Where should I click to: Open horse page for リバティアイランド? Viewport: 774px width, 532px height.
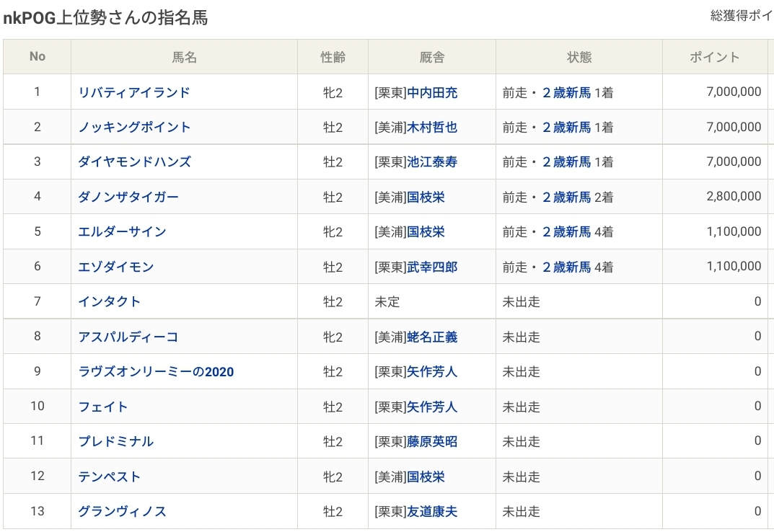pos(134,92)
